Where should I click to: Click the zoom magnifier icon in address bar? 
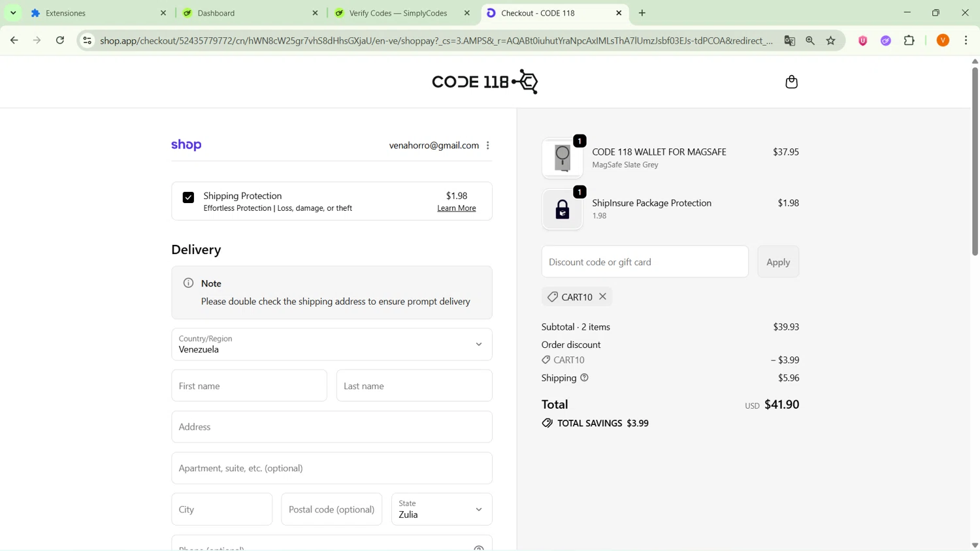pos(810,40)
